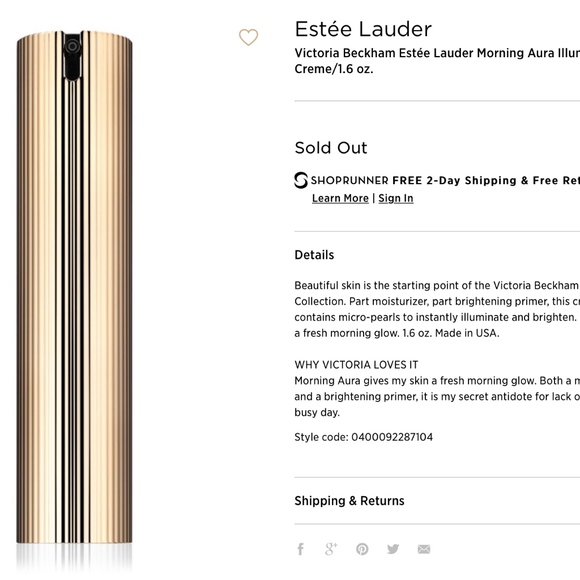Collapse the Details section

coord(314,255)
